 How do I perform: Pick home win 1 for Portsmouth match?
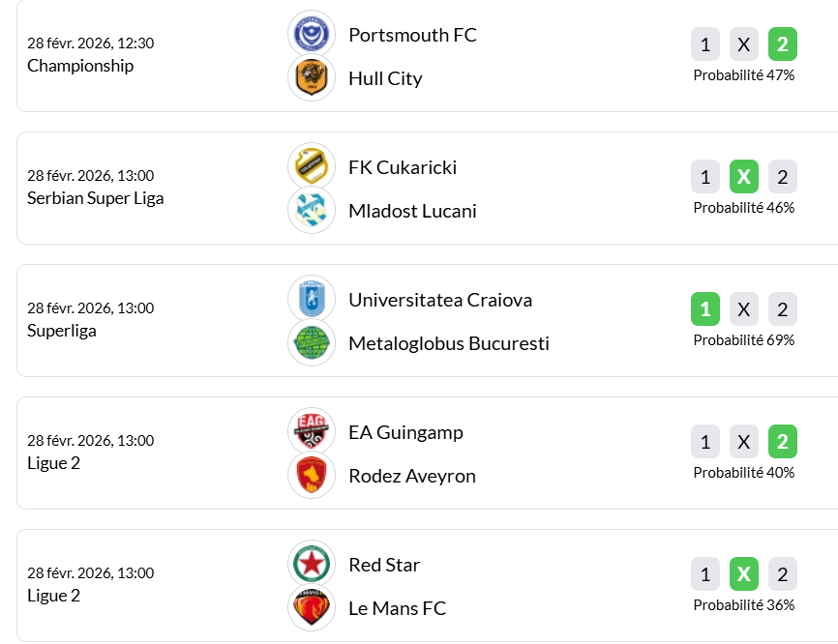[x=705, y=44]
